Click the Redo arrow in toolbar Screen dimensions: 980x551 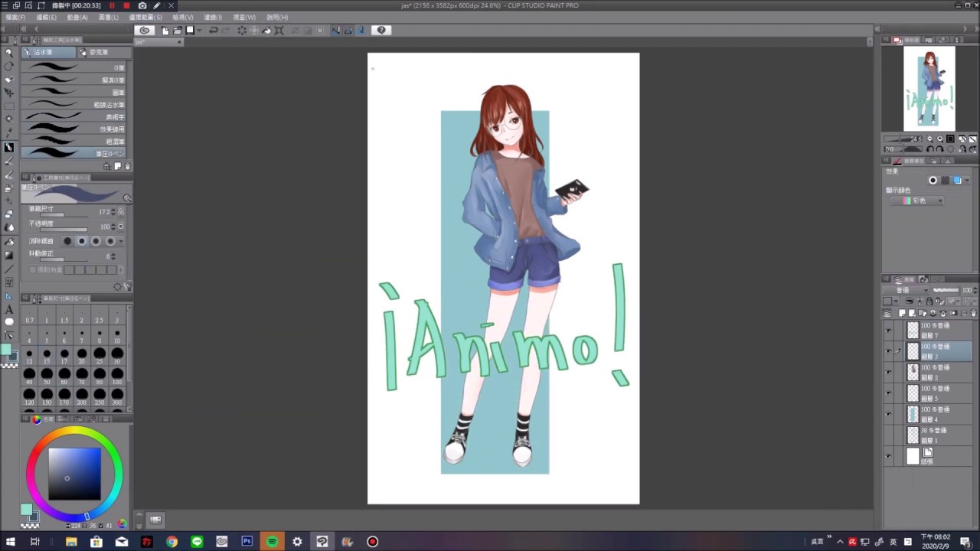coord(227,31)
